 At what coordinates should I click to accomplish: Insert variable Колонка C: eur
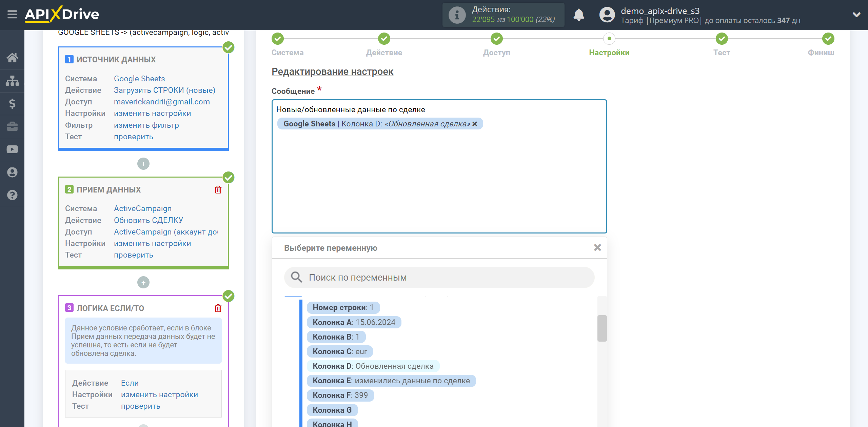340,351
